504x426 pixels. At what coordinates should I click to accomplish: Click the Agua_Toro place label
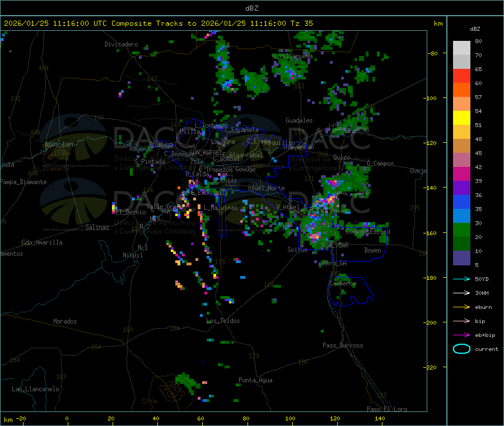(x=60, y=144)
